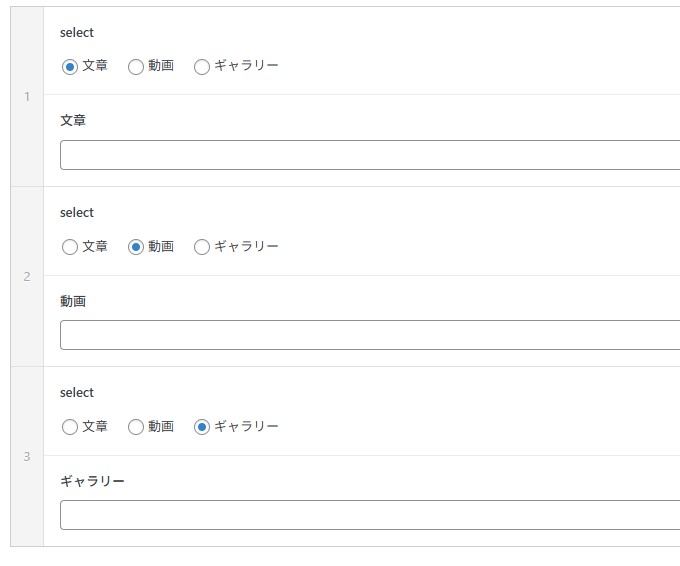Viewport: 680px width, 566px height.
Task: Click the bold 動画 field label
Action: (73, 301)
